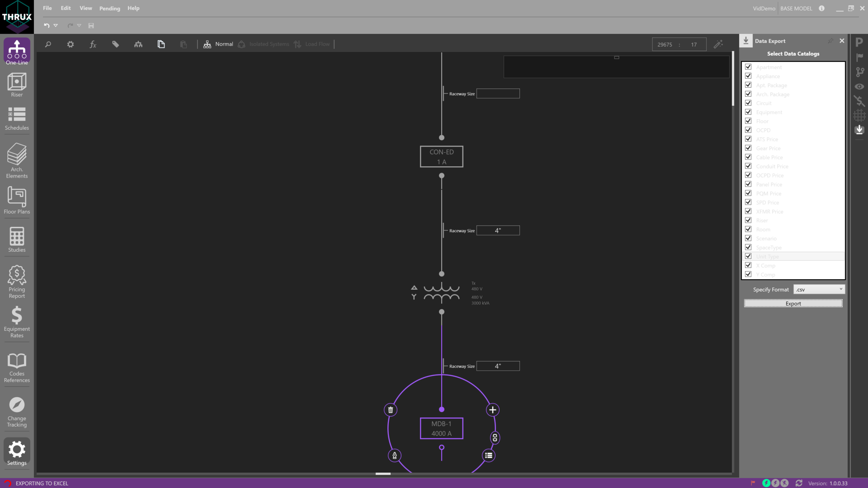The image size is (868, 488).
Task: Click the trash icon near MDB-1
Action: pyautogui.click(x=391, y=410)
